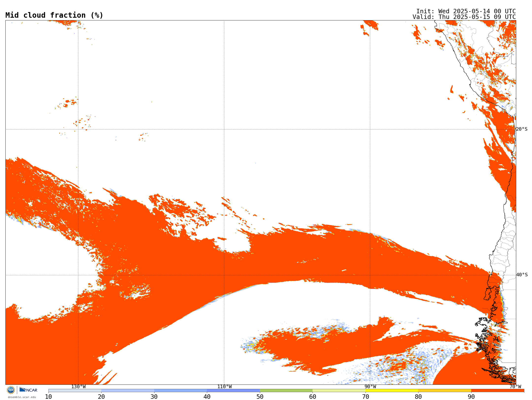Pick the green 50-60 colorbar segment
The image size is (532, 400).
[x=286, y=391]
